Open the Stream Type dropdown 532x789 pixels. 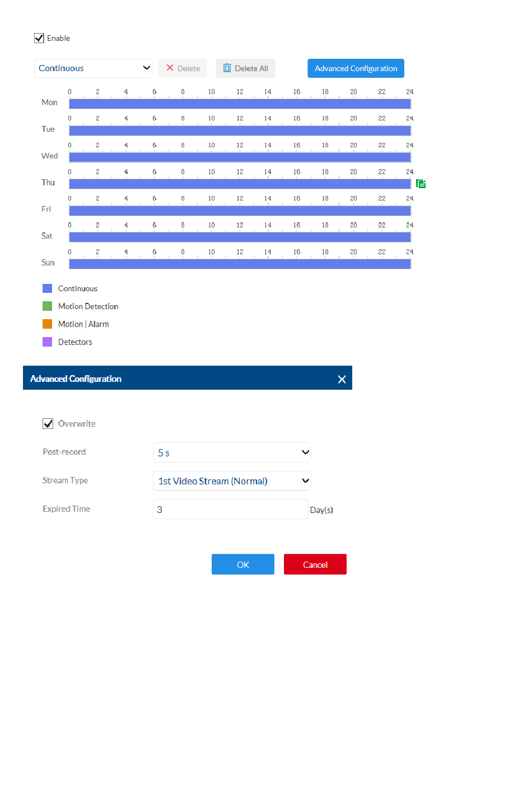[x=232, y=481]
